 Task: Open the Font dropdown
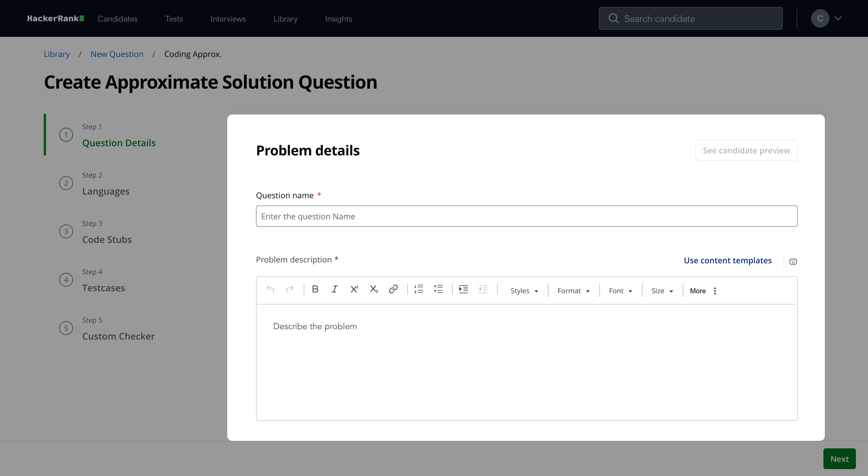click(x=620, y=291)
